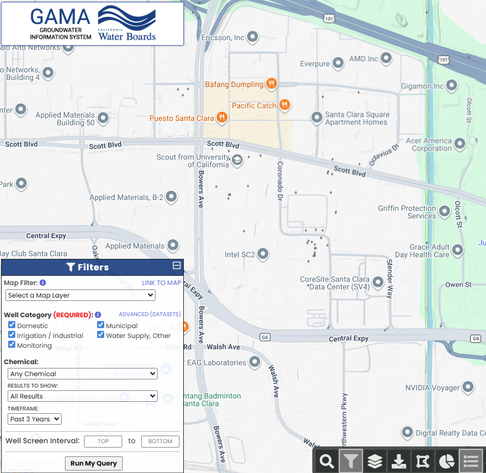Click the BOTTOM well screen interval field
The height and width of the screenshot is (473, 486).
160,441
